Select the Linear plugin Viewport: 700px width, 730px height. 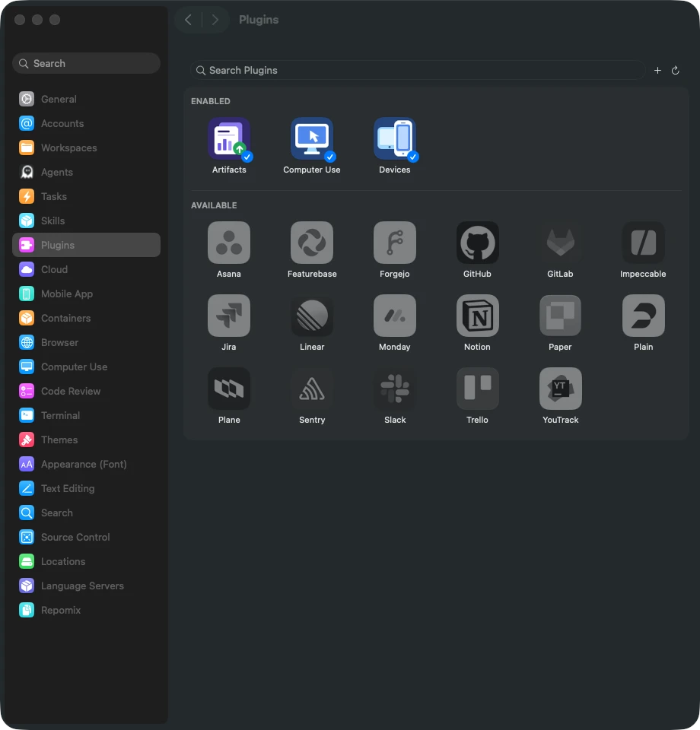[x=312, y=316]
